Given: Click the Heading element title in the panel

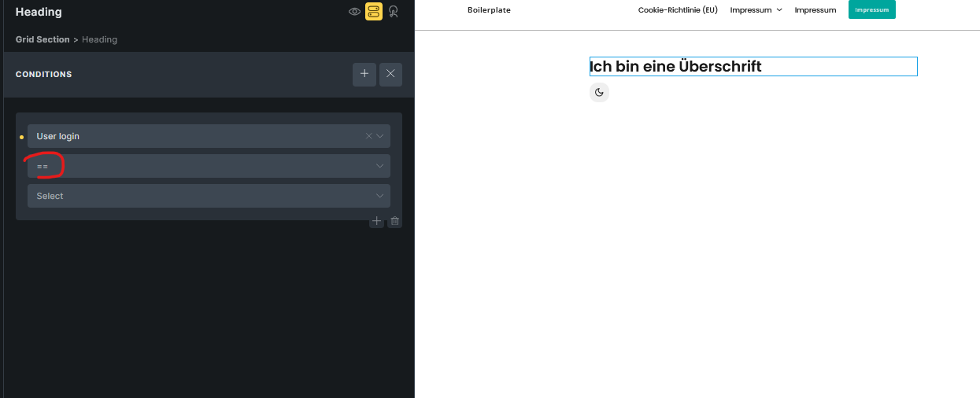Looking at the screenshot, I should 39,12.
